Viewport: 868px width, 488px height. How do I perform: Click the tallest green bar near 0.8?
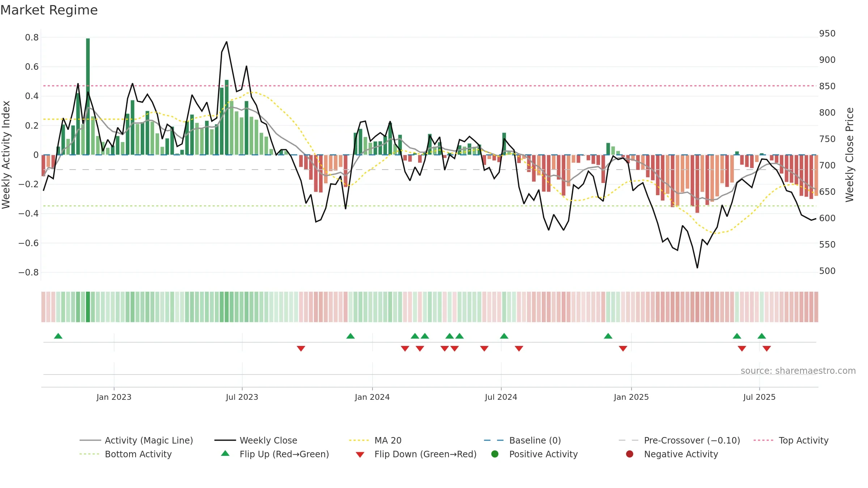pos(88,96)
